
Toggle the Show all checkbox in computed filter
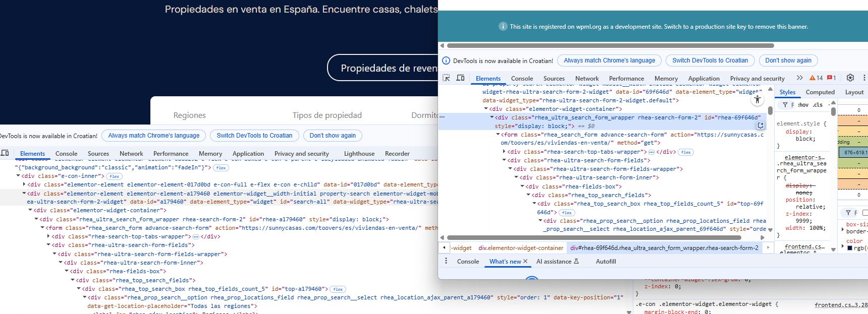[x=865, y=213]
